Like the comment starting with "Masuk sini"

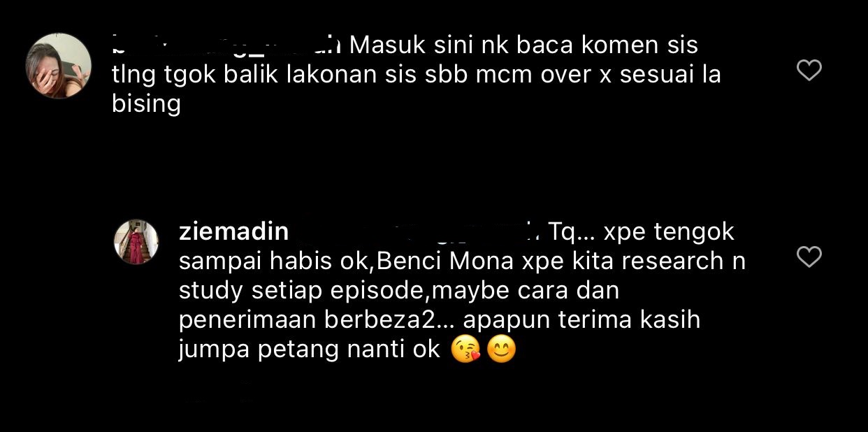pos(809,70)
